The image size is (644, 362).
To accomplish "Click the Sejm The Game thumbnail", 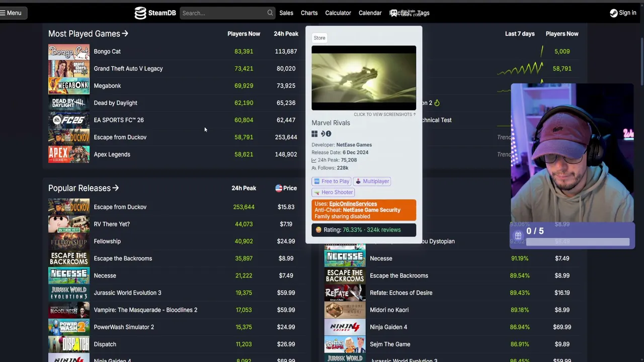I will (x=345, y=344).
